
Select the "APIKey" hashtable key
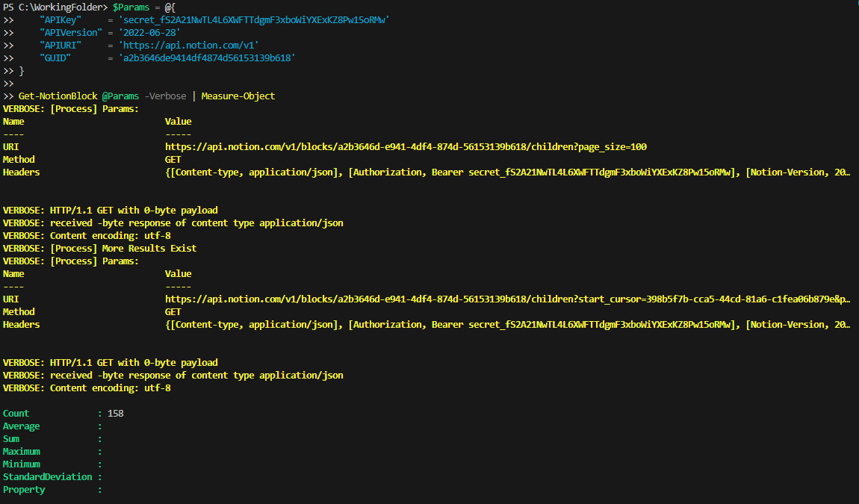(61, 20)
